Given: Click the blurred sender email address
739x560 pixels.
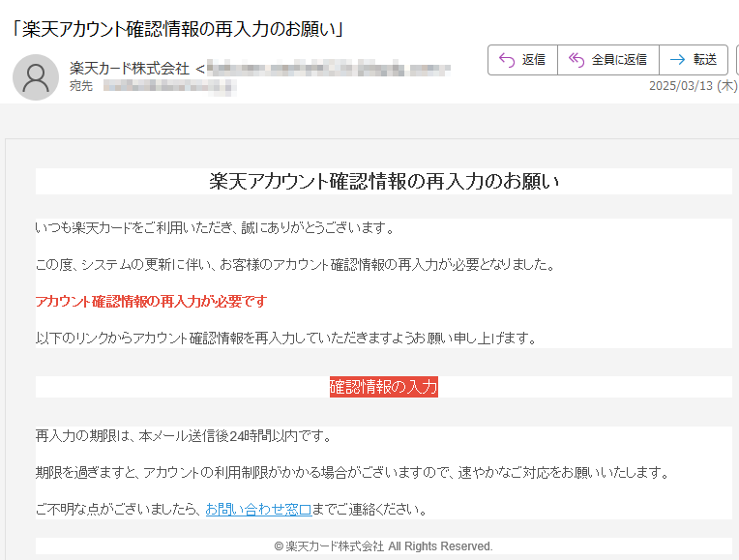Looking at the screenshot, I should (329, 69).
